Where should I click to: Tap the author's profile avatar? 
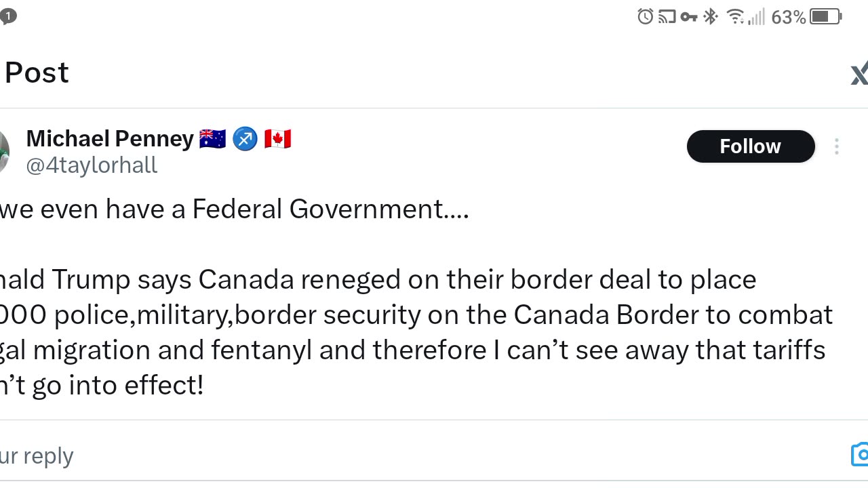point(3,152)
